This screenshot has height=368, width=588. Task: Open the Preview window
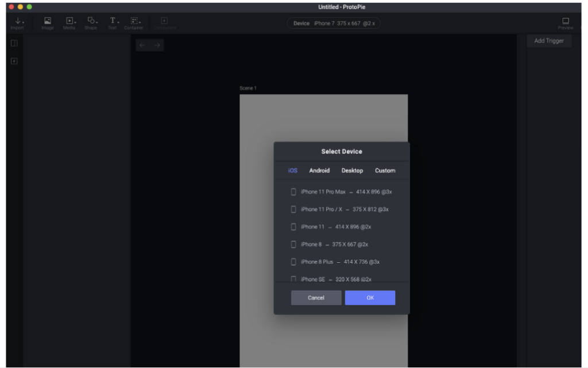pos(565,23)
